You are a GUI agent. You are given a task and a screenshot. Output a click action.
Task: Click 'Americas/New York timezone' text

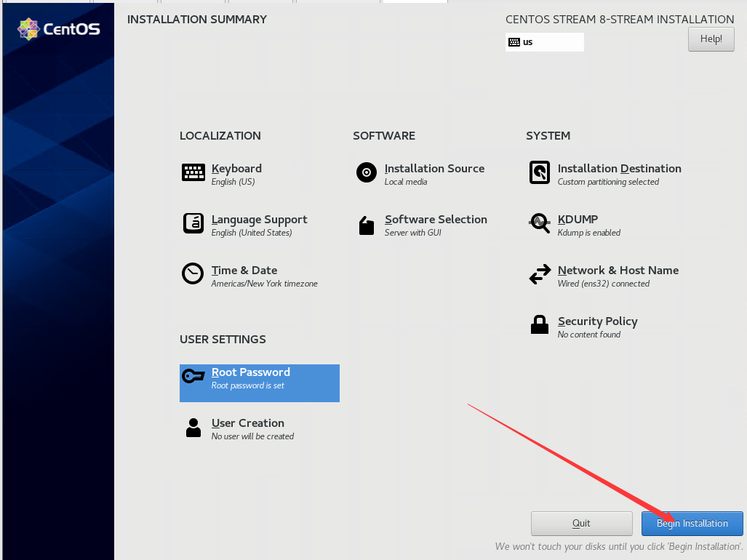pos(265,284)
